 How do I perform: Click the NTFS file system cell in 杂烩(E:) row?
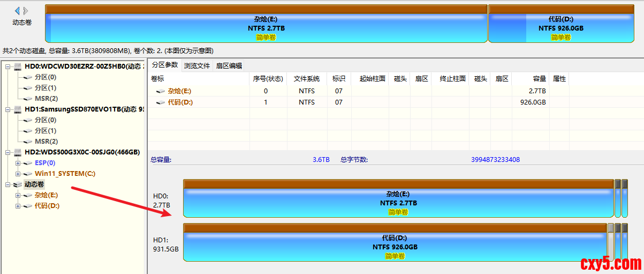coord(307,91)
